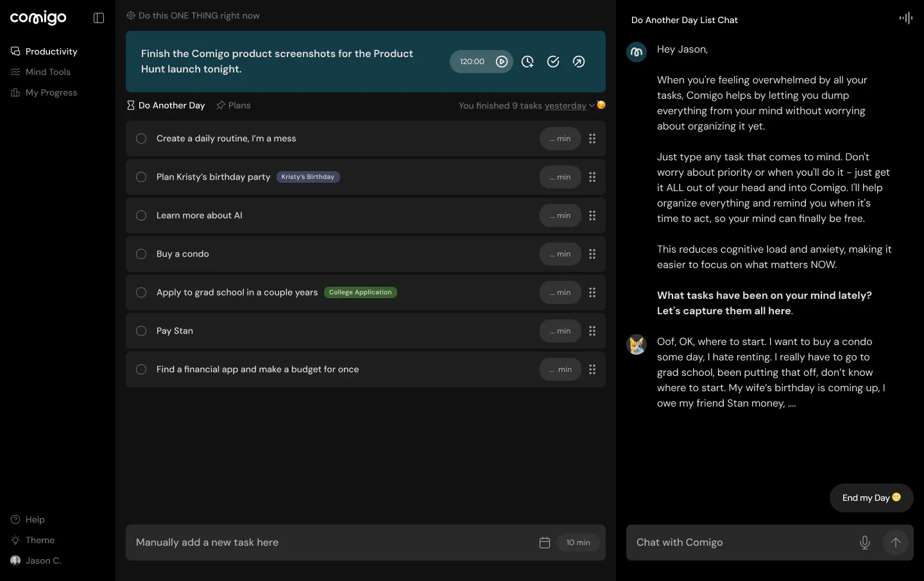The image size is (924, 581).
Task: Send the chat message with arrow button
Action: (896, 543)
